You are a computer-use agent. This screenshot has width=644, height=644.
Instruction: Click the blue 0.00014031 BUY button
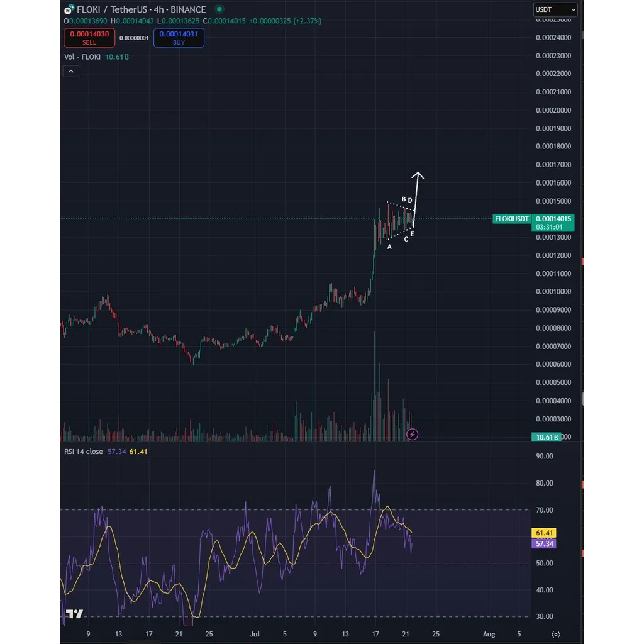click(x=179, y=38)
